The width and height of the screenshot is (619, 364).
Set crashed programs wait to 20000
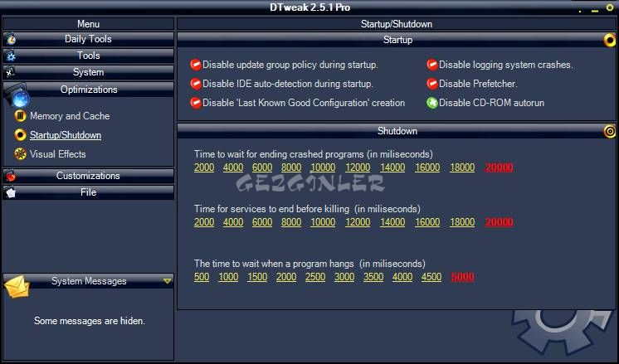pyautogui.click(x=499, y=167)
